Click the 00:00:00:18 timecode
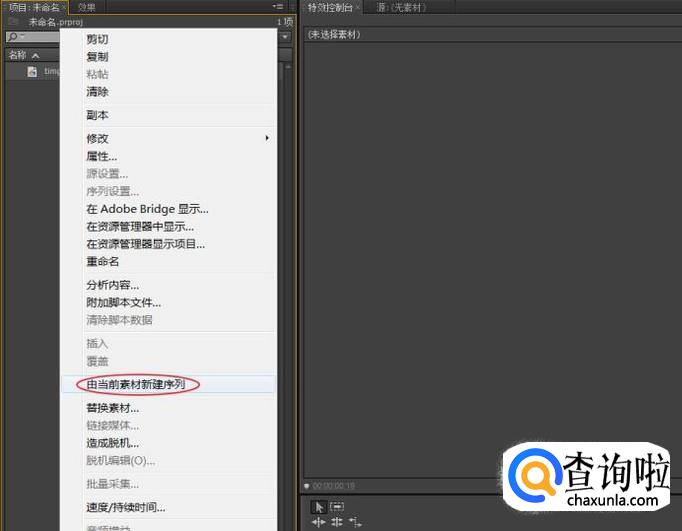Viewport: 682px width, 531px height. click(x=334, y=486)
